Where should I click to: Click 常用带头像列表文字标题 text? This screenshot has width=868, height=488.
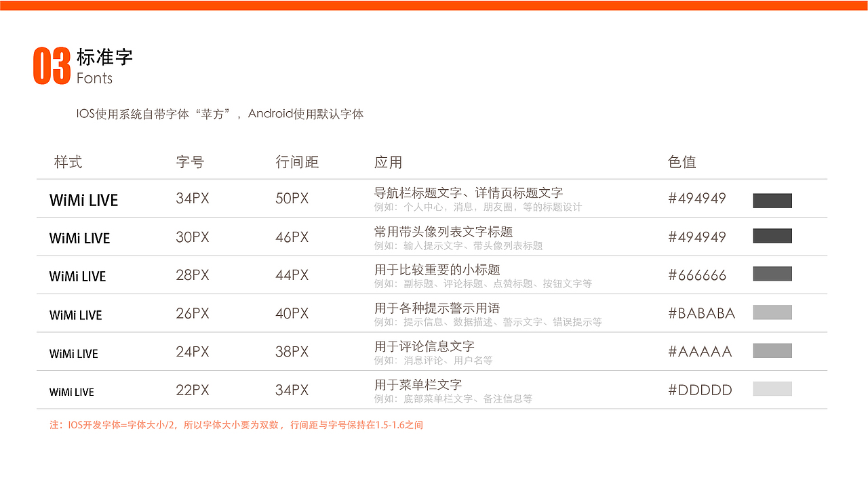point(443,232)
